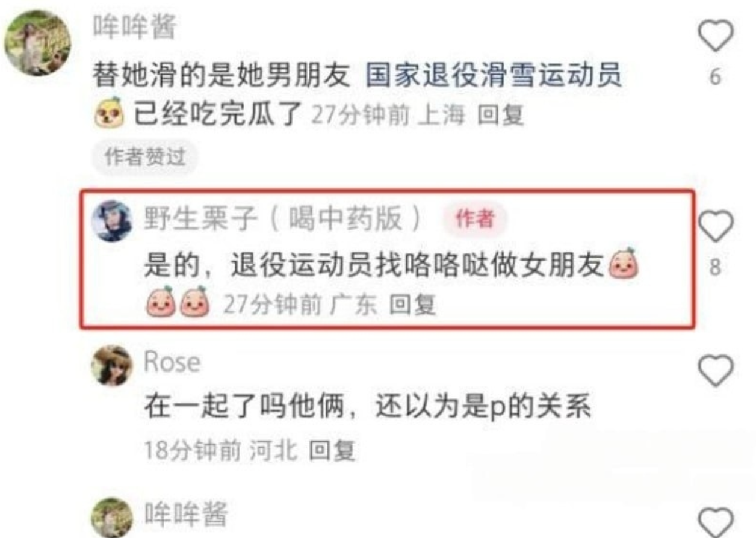Open 哞哞酱's profile picture at the top
Viewport: 756px width, 538px height.
coord(37,43)
